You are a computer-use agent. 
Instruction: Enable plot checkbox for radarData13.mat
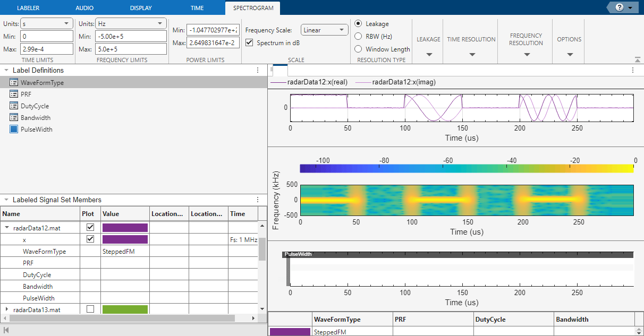coord(90,309)
